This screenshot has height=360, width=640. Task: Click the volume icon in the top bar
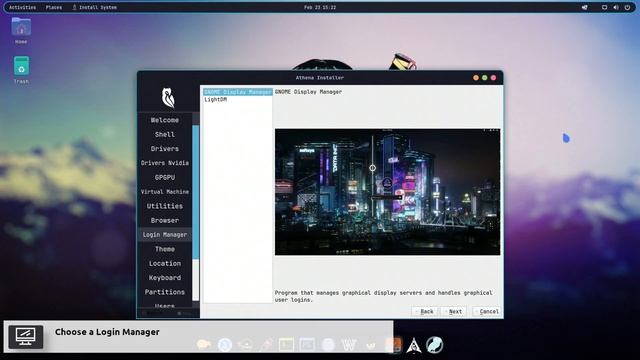[x=616, y=7]
